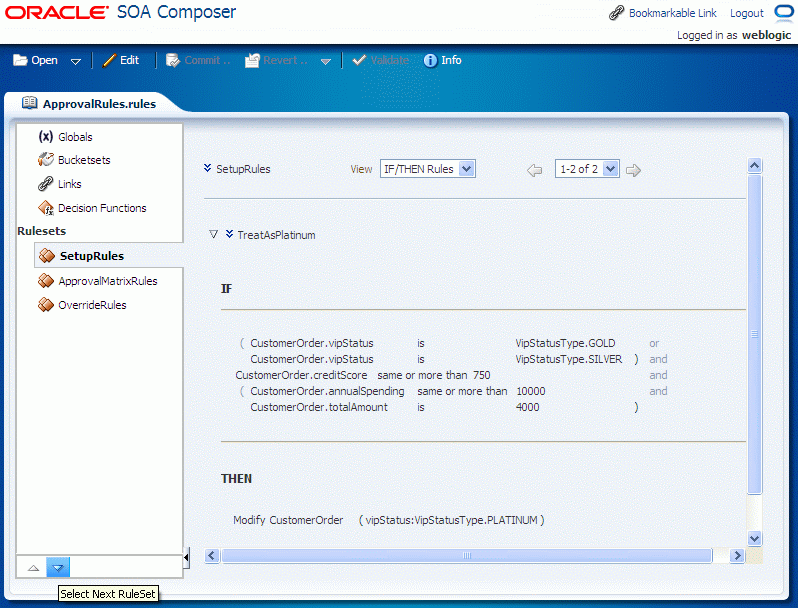Click the Globals (x) icon
The width and height of the screenshot is (798, 608).
[x=46, y=136]
